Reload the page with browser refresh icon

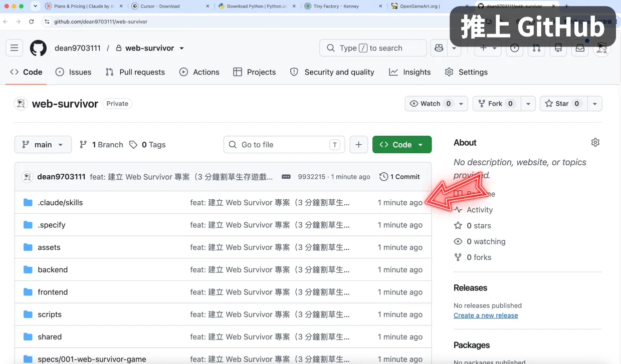(x=32, y=22)
